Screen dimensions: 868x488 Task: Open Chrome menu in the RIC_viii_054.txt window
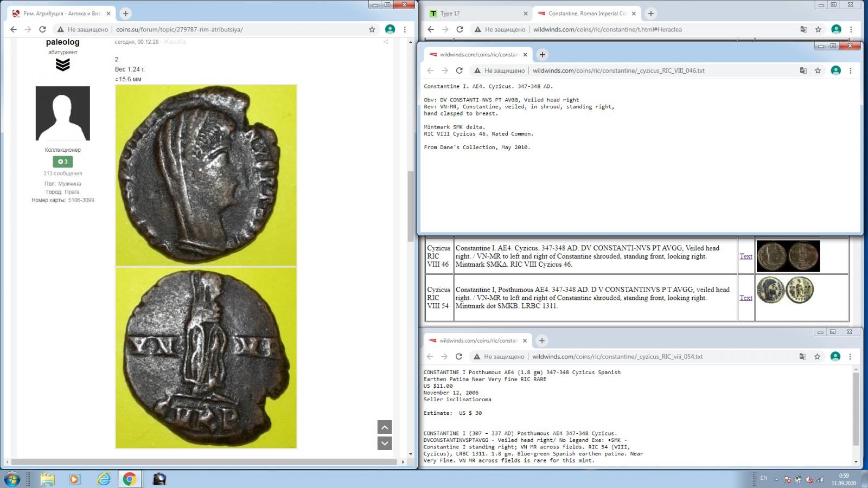click(850, 357)
